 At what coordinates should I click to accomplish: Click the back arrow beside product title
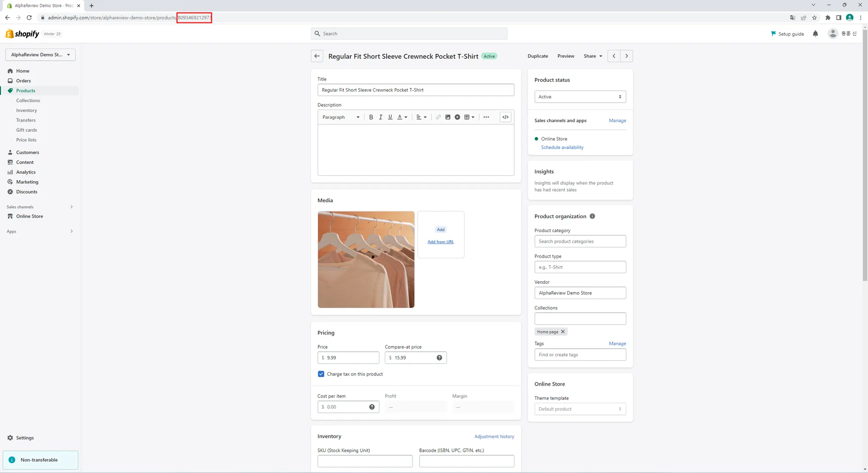click(x=317, y=56)
